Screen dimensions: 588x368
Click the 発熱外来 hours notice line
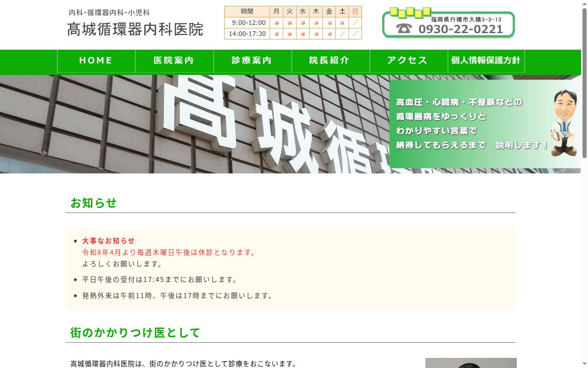coord(178,296)
